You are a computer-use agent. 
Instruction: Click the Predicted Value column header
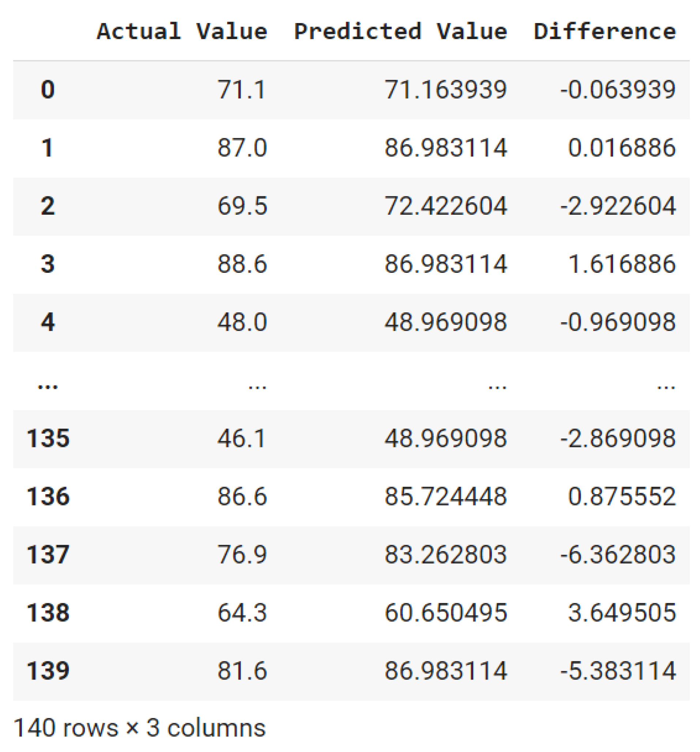[x=400, y=31]
